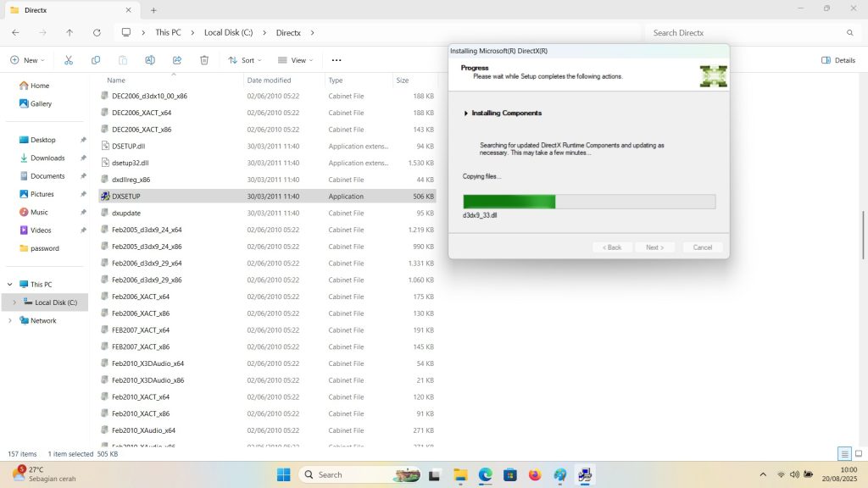Sort by the Name column header

(x=171, y=80)
